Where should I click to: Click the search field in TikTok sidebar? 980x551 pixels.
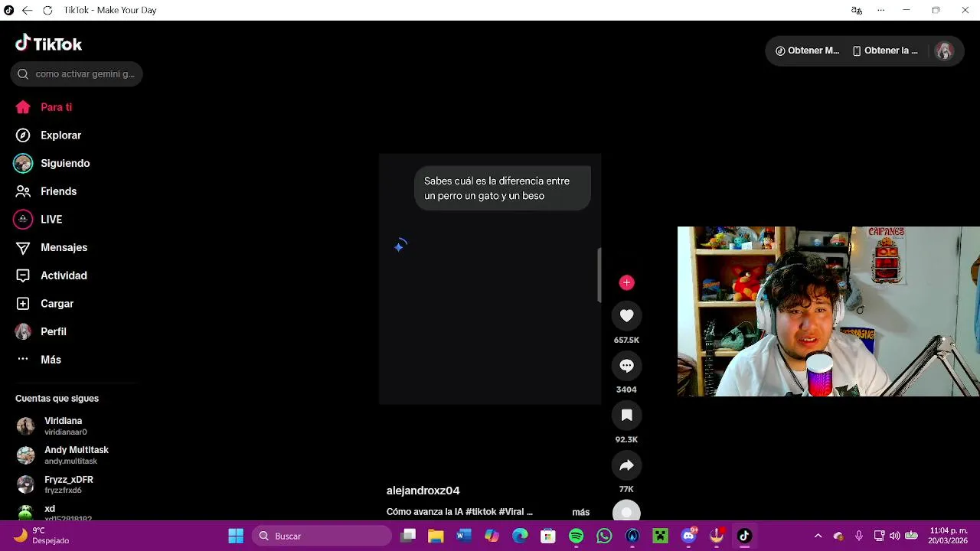[77, 74]
